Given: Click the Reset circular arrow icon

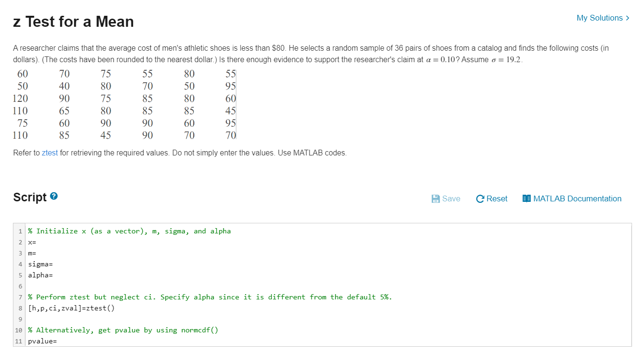Looking at the screenshot, I should 480,198.
